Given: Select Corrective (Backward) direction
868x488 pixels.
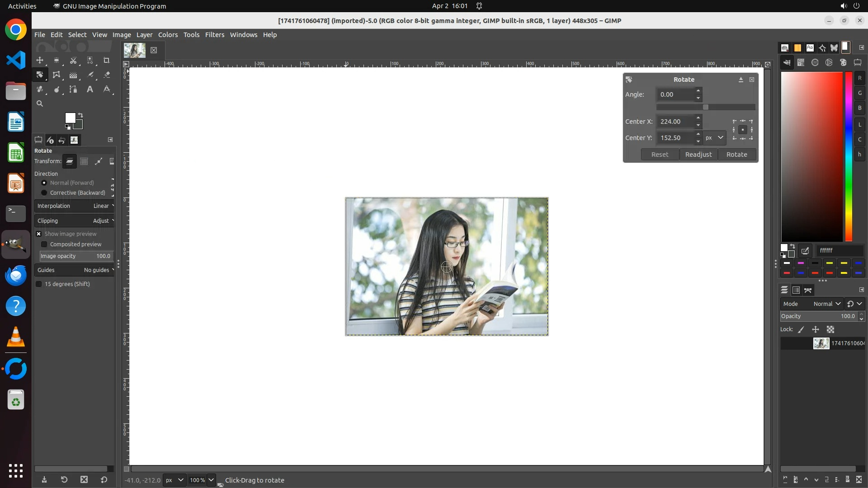Looking at the screenshot, I should click(x=44, y=192).
